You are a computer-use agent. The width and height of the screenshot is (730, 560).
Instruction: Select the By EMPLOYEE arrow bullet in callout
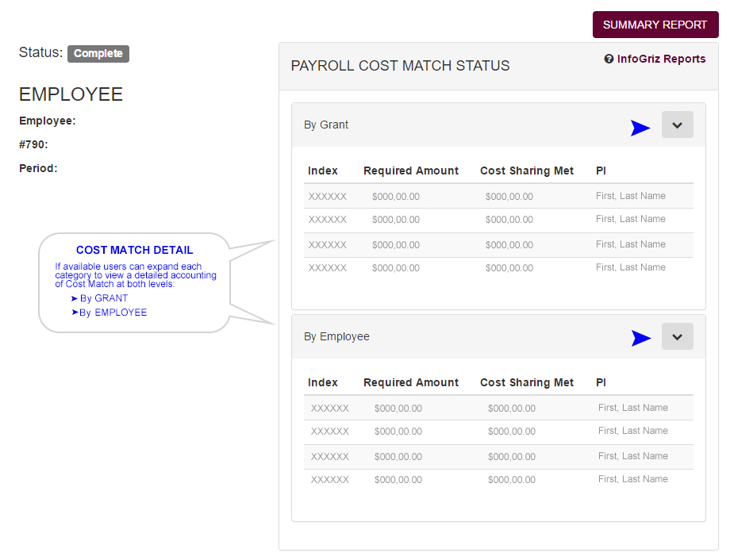(113, 312)
